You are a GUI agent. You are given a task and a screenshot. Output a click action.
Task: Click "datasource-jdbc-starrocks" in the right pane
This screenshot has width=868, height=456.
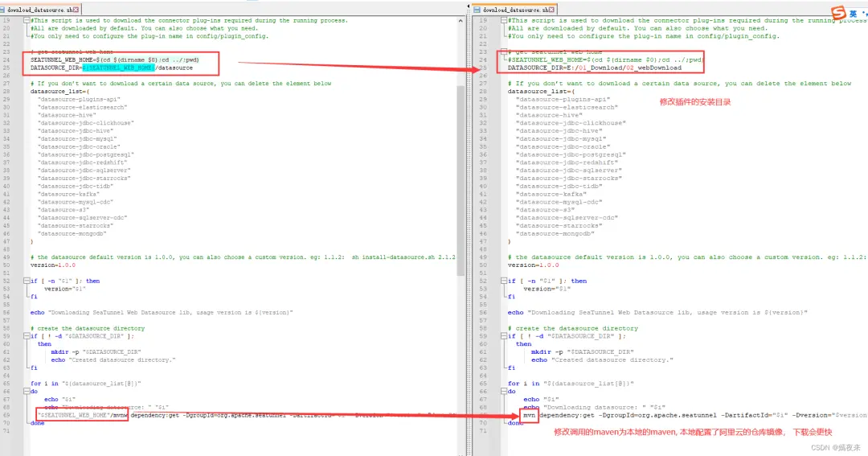click(x=569, y=179)
